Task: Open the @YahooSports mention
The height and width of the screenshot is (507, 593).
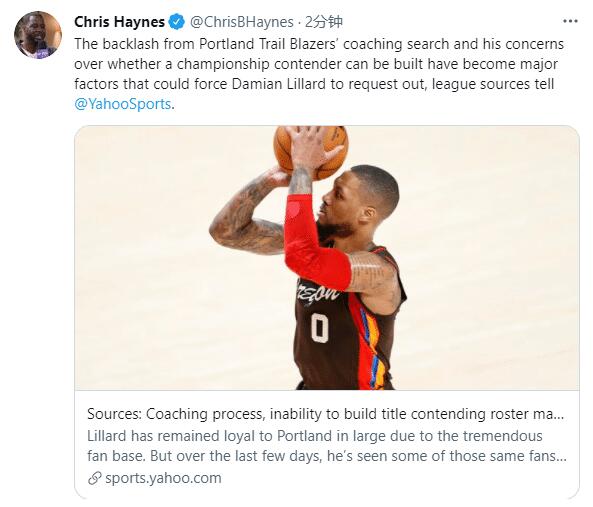Action: [123, 104]
